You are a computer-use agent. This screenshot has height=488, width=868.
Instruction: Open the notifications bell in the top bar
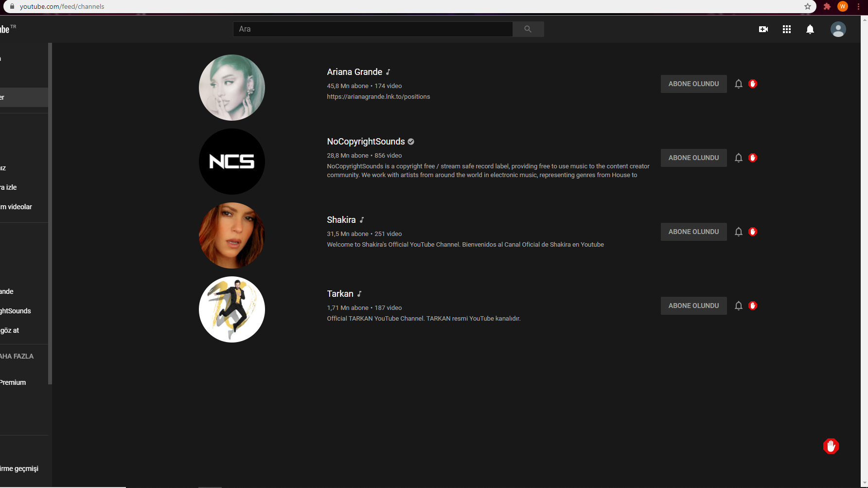pos(810,29)
